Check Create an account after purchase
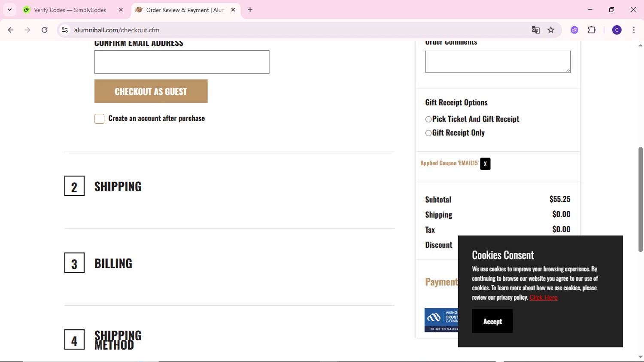This screenshot has height=362, width=644. pos(99,119)
